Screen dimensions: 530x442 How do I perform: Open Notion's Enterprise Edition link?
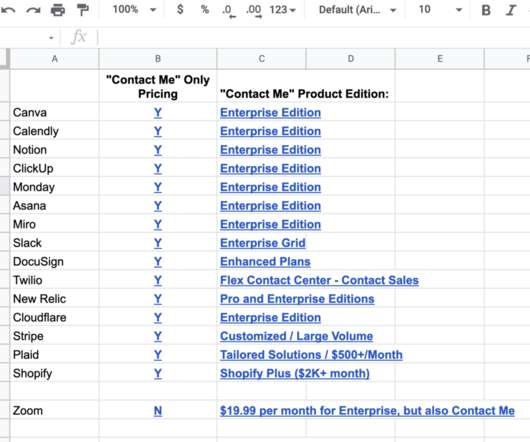click(270, 150)
